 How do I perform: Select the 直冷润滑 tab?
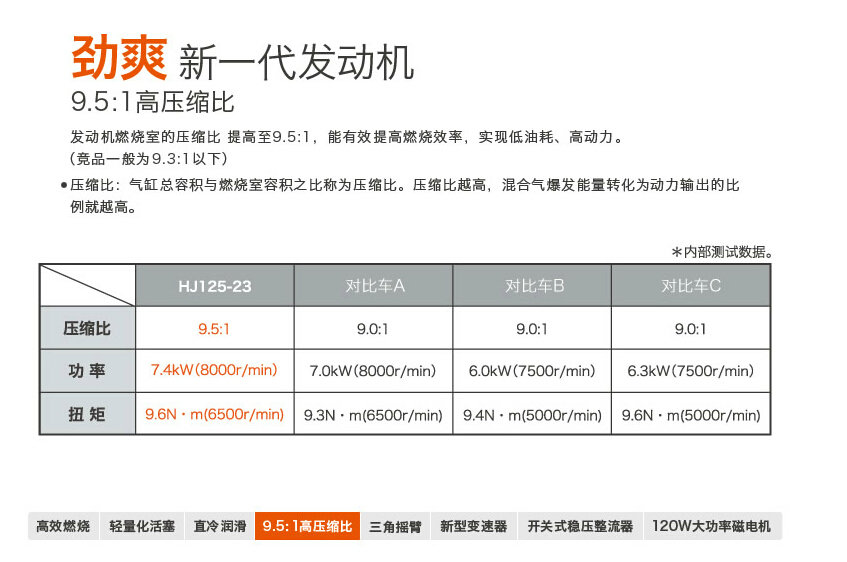tap(220, 526)
